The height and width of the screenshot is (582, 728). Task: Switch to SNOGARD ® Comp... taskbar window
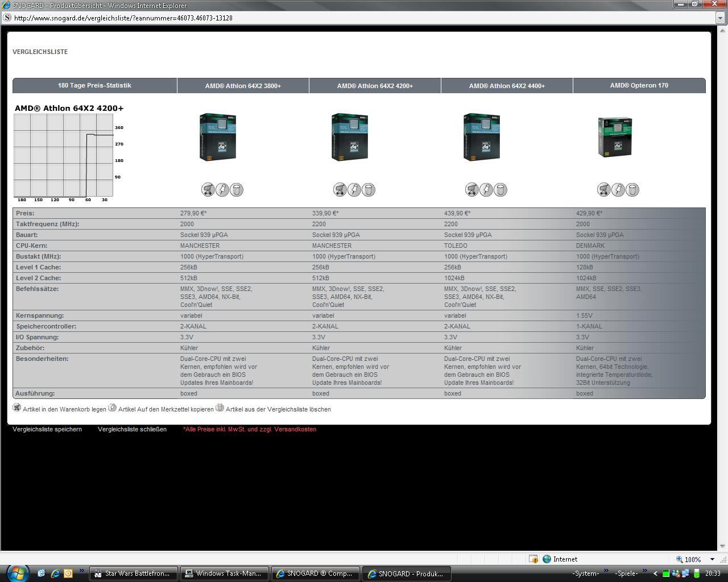click(316, 573)
